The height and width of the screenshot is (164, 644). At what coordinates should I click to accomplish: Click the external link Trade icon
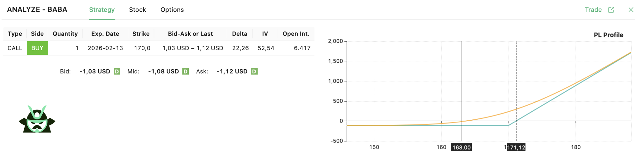click(x=611, y=10)
